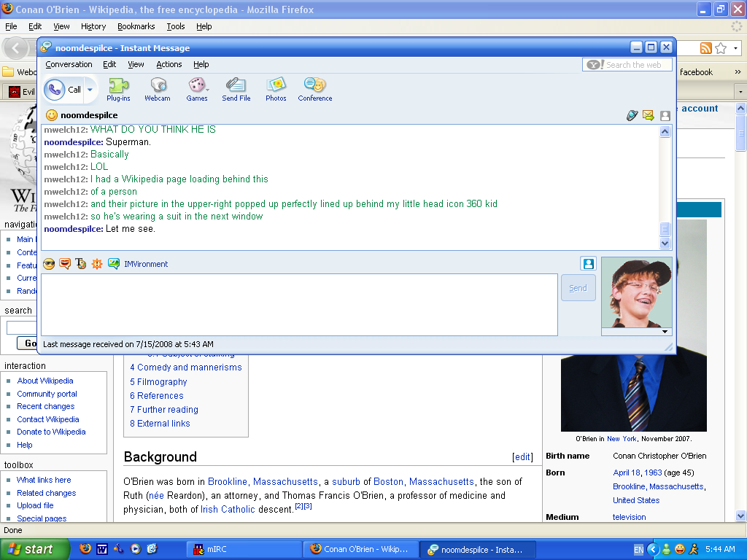Click the External links contents entry
The width and height of the screenshot is (747, 560).
click(160, 424)
